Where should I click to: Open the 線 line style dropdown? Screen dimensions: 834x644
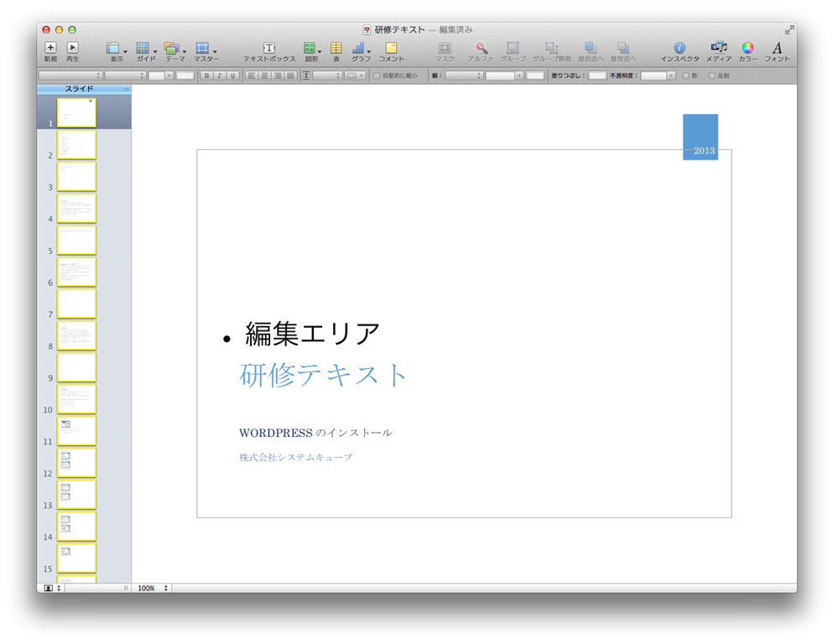pyautogui.click(x=464, y=76)
